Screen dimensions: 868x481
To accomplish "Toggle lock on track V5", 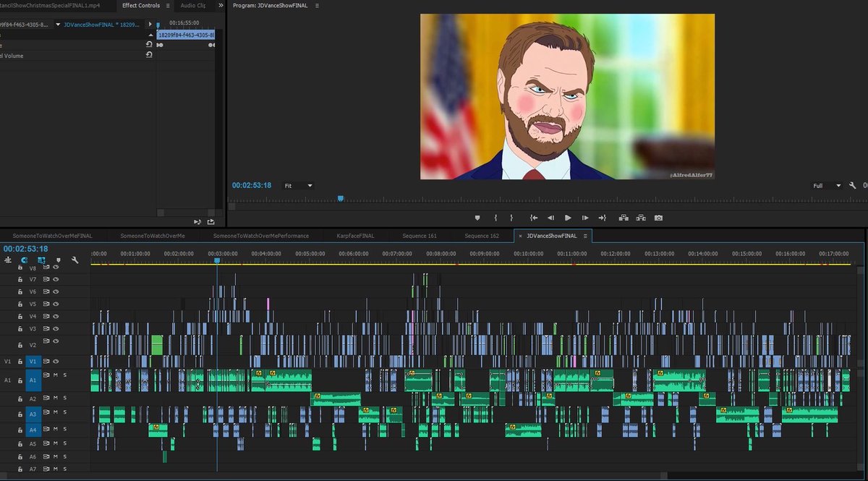I will click(x=20, y=304).
